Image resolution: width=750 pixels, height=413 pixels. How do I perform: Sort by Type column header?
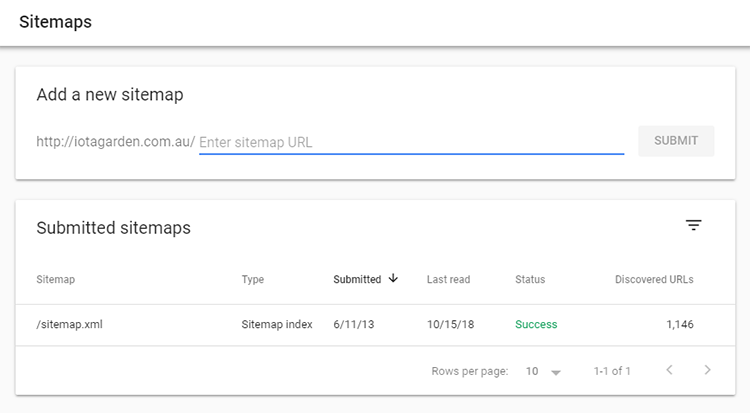point(253,279)
